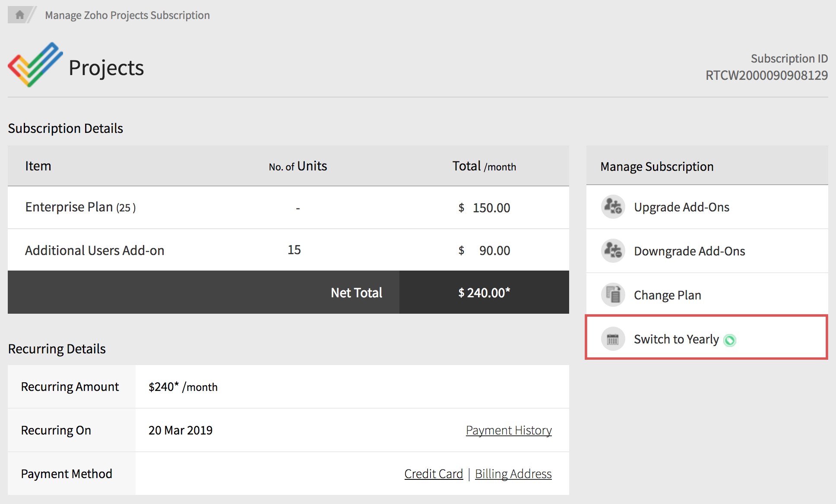
Task: Open Downgrade Add-Ons option
Action: pos(707,251)
